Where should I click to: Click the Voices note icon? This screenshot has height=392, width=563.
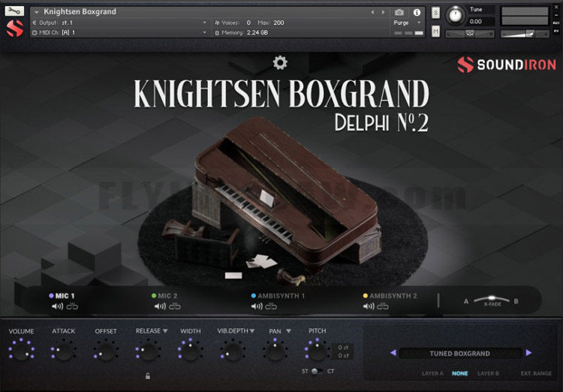pos(217,23)
